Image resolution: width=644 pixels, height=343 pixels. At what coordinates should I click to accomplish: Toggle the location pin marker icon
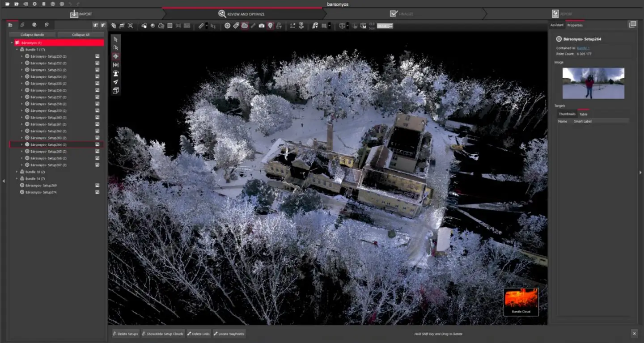coord(270,26)
